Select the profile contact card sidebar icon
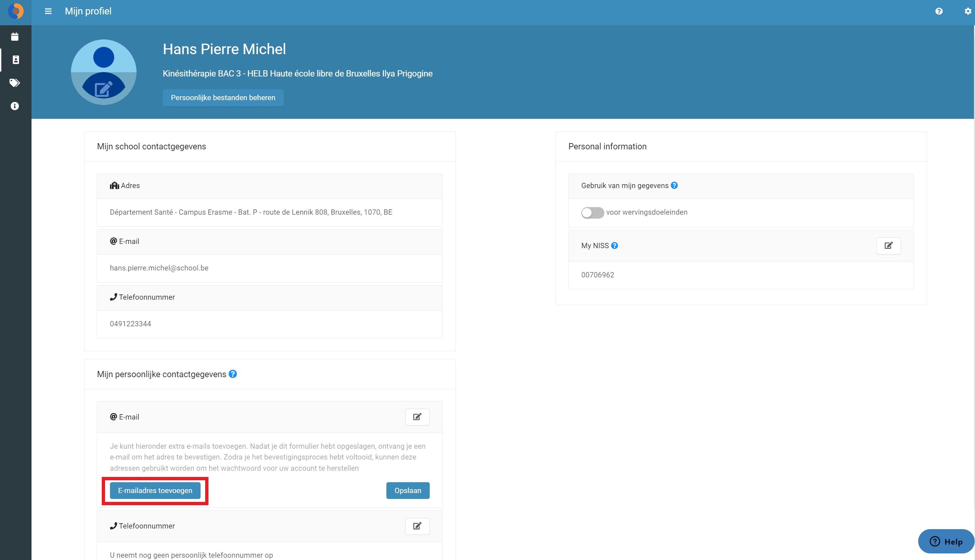975x560 pixels. [x=16, y=60]
